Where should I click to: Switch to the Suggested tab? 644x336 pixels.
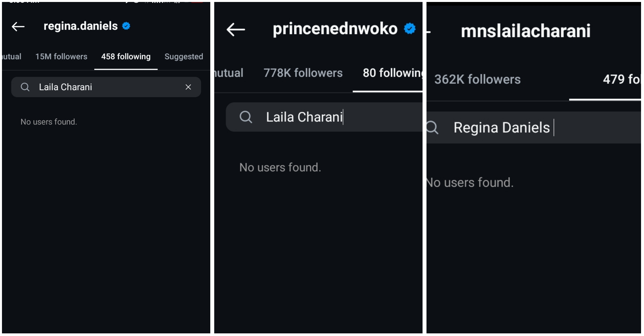pyautogui.click(x=184, y=56)
